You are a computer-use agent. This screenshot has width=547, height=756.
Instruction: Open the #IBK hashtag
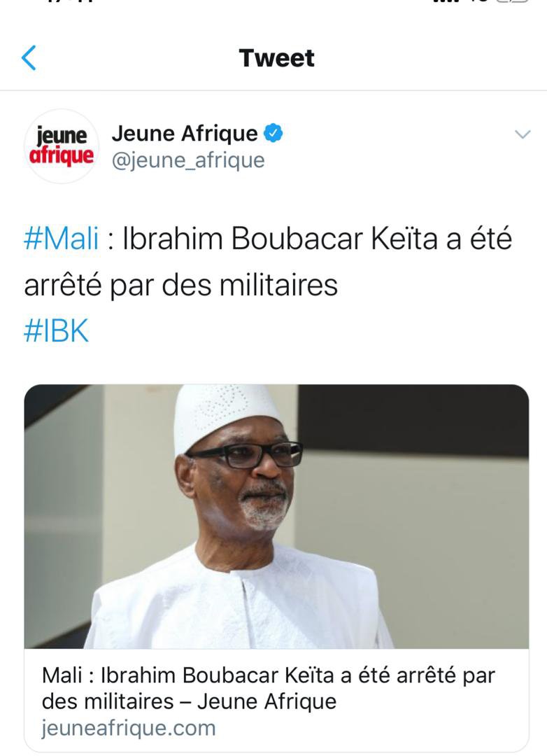point(57,330)
